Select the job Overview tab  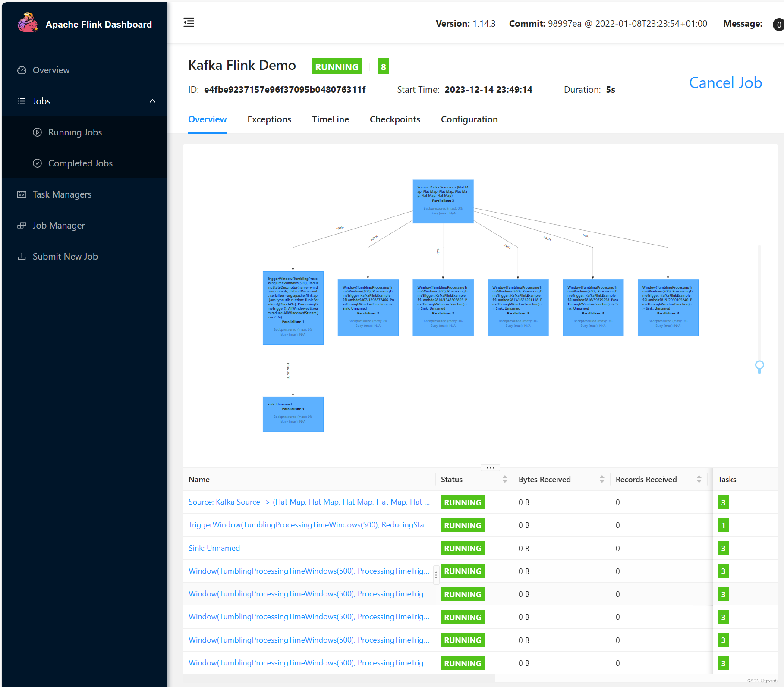(x=208, y=119)
